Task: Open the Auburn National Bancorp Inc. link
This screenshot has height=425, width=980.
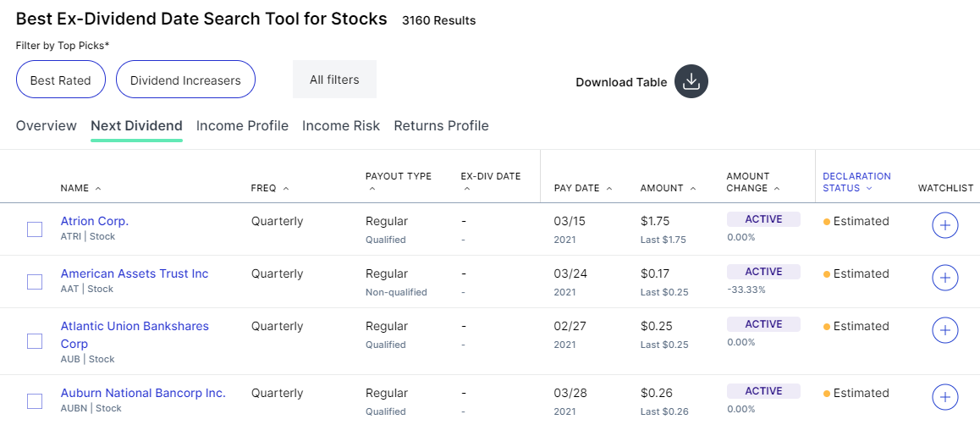Action: click(x=143, y=393)
